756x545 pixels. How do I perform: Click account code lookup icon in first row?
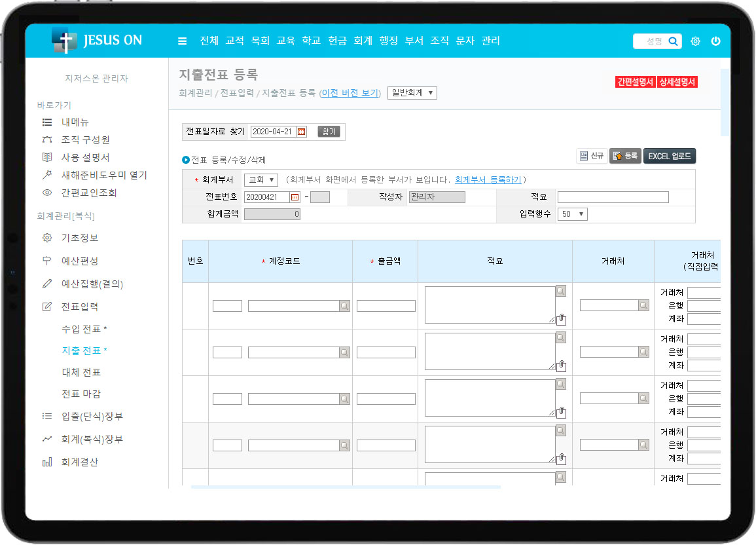344,306
